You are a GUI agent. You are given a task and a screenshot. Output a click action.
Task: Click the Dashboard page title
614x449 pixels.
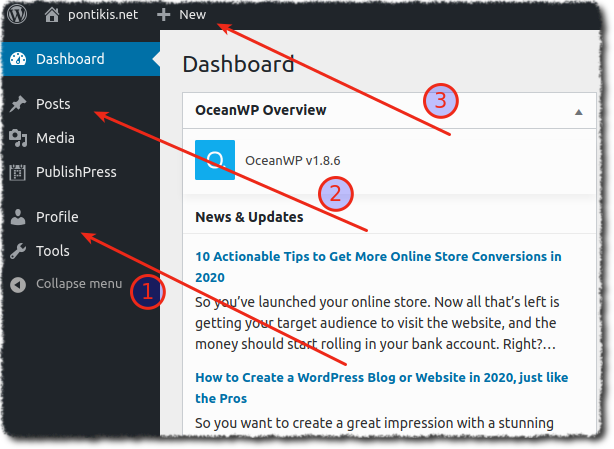pyautogui.click(x=238, y=64)
